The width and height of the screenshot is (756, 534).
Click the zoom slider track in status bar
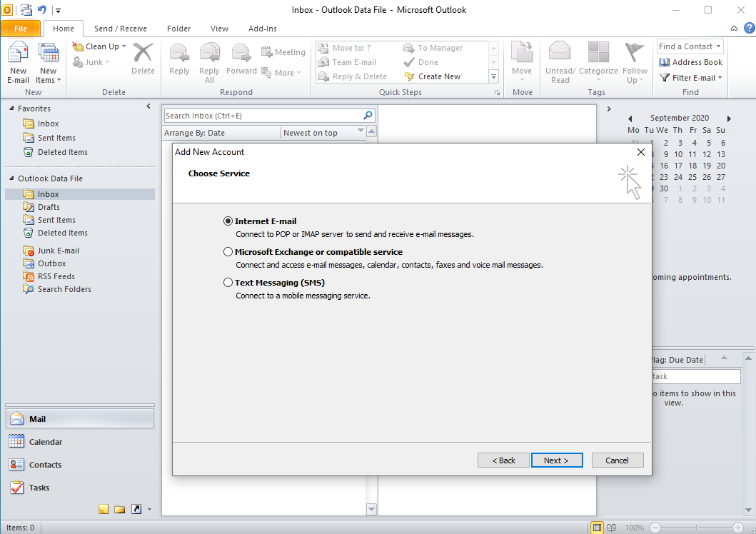pos(696,528)
